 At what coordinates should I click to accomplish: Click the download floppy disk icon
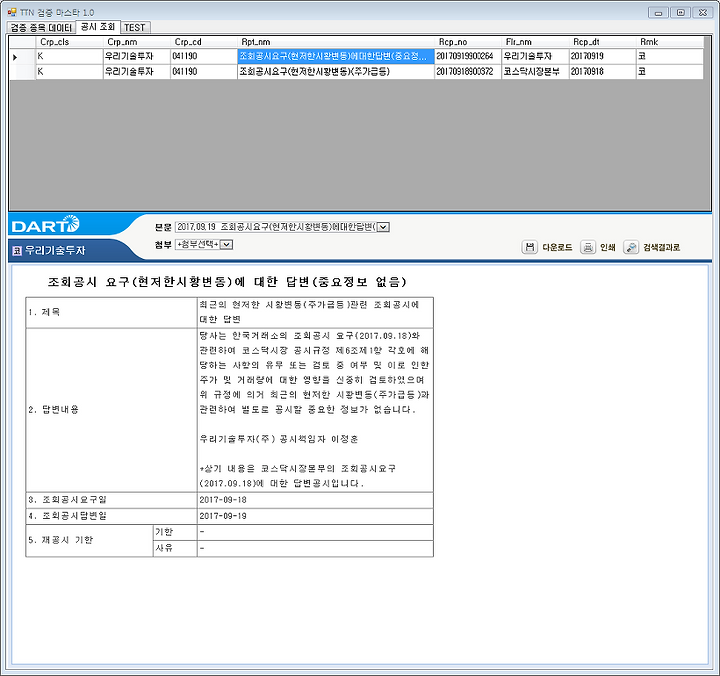tap(529, 247)
